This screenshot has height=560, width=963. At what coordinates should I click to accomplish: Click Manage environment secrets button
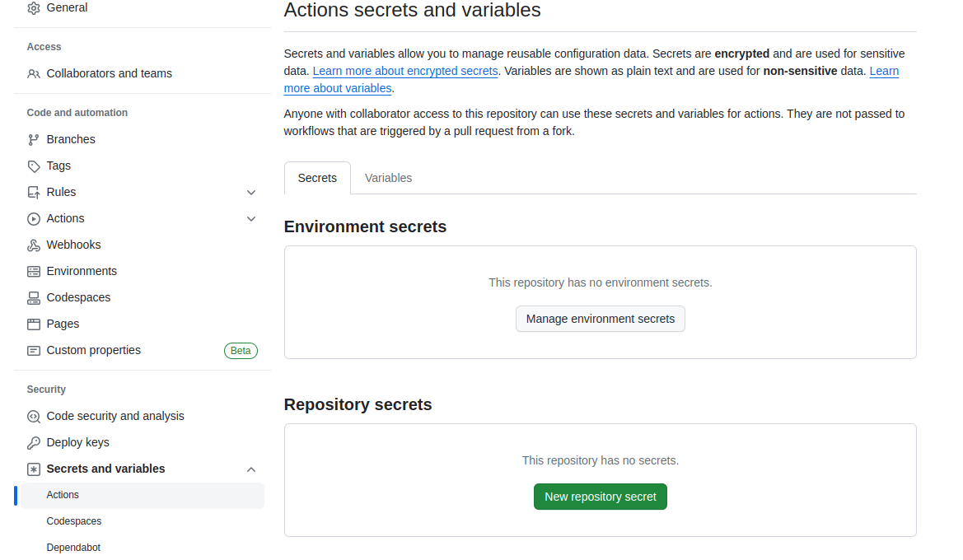point(600,319)
